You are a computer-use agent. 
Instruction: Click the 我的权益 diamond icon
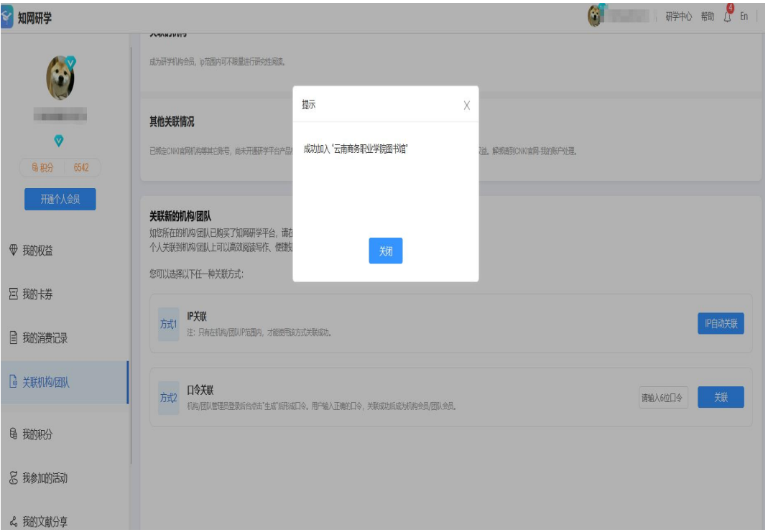click(x=13, y=251)
